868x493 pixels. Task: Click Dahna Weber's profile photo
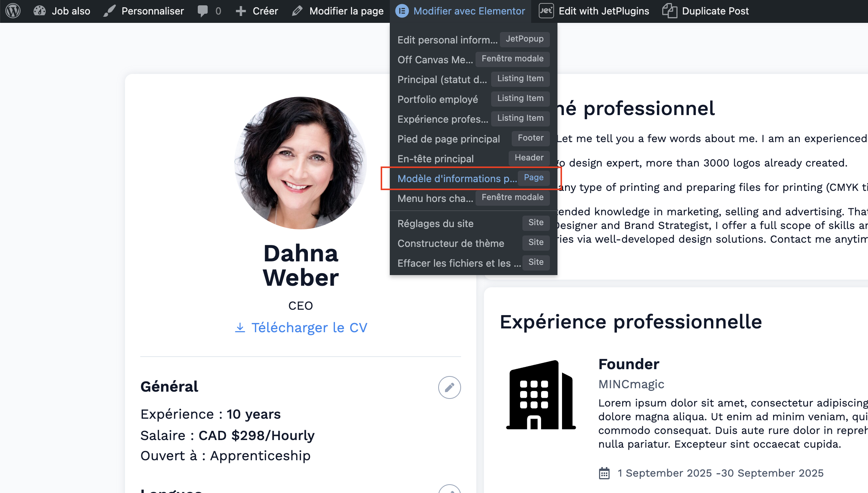pyautogui.click(x=300, y=163)
